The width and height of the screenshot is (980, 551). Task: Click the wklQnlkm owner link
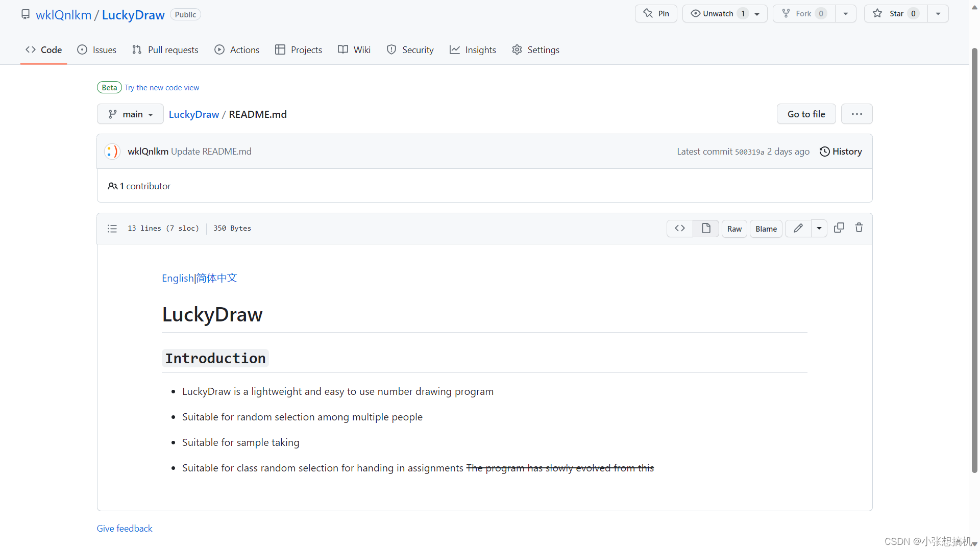click(63, 15)
